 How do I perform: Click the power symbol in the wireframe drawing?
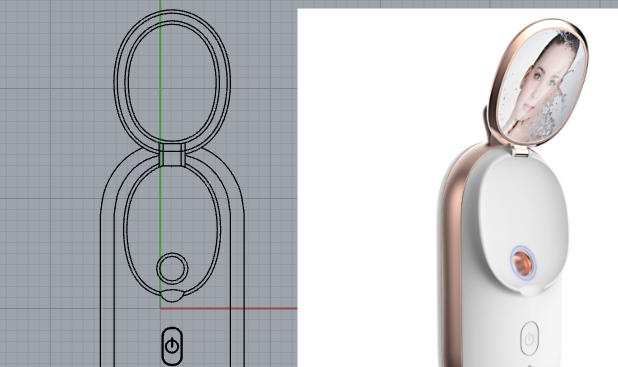coord(172,346)
